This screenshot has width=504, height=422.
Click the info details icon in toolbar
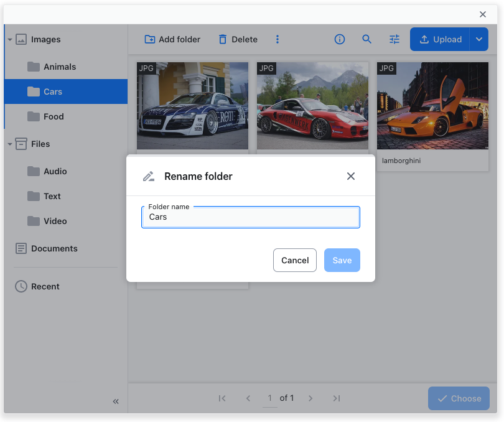[x=340, y=39]
